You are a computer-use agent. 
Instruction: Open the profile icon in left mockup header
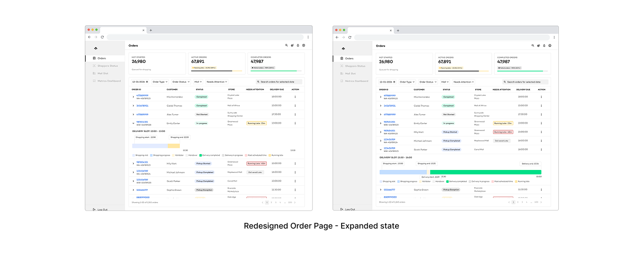(303, 45)
